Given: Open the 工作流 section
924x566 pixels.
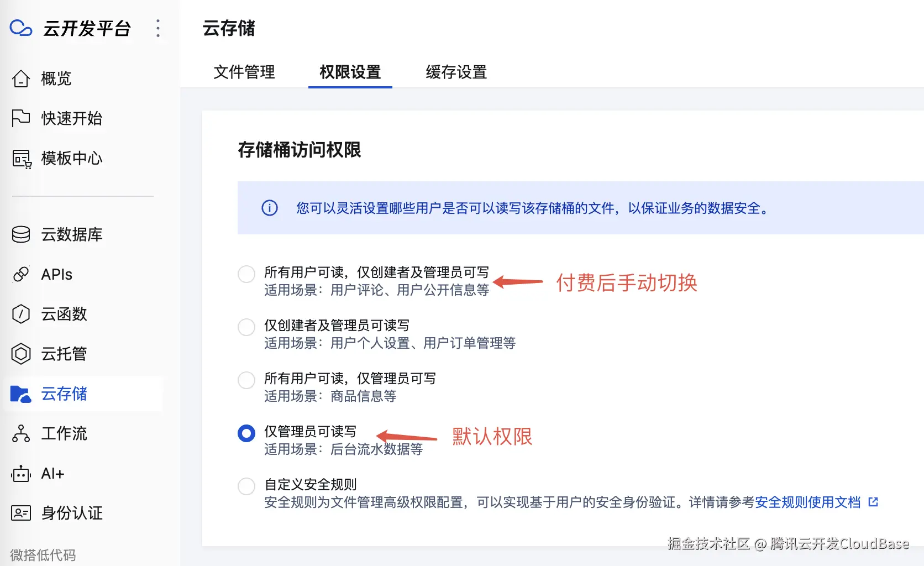Looking at the screenshot, I should (65, 433).
